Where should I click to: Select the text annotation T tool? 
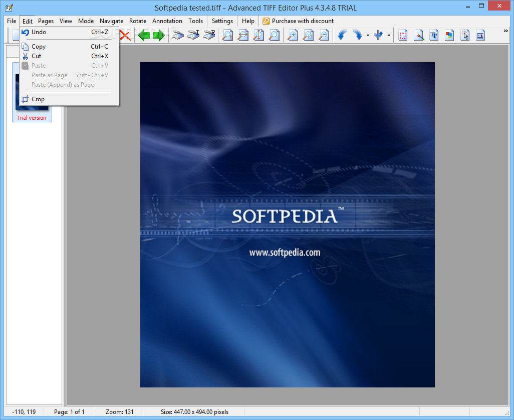[x=434, y=35]
